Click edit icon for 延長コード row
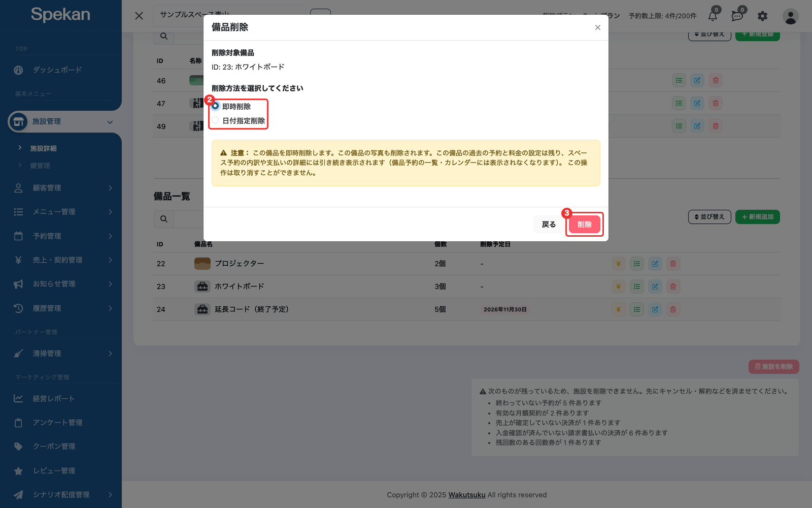The height and width of the screenshot is (508, 812). 655,309
